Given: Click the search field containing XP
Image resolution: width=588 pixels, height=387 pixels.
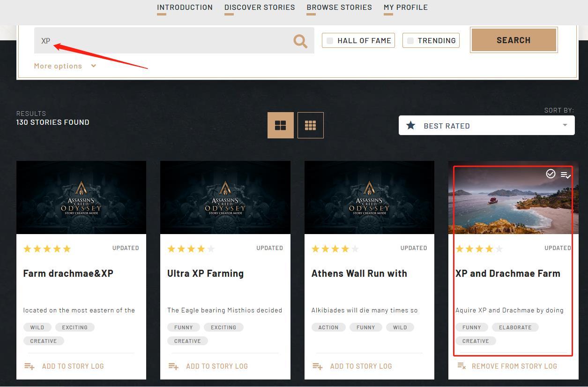Looking at the screenshot, I should (x=164, y=41).
